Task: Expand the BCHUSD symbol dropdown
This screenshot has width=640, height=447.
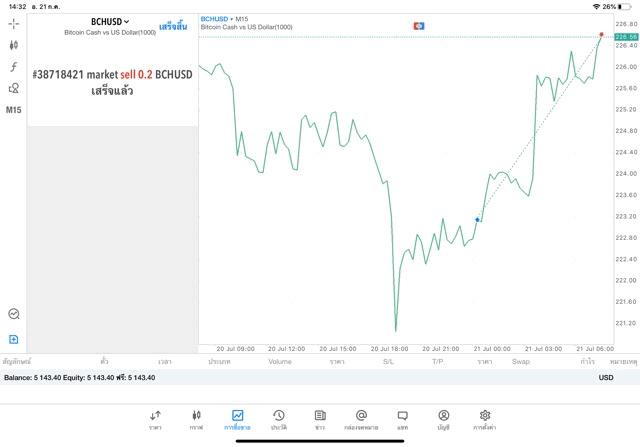Action: coord(110,22)
